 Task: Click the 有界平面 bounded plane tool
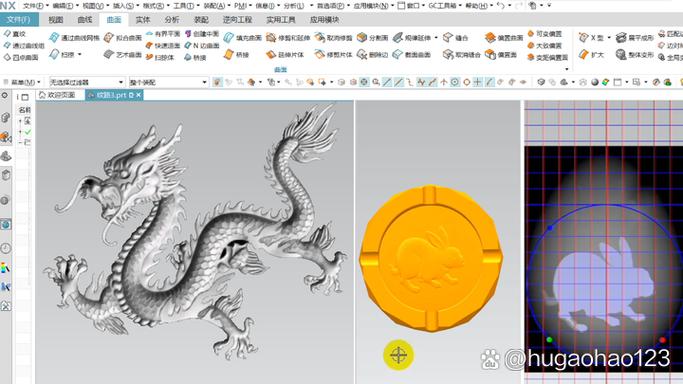163,34
